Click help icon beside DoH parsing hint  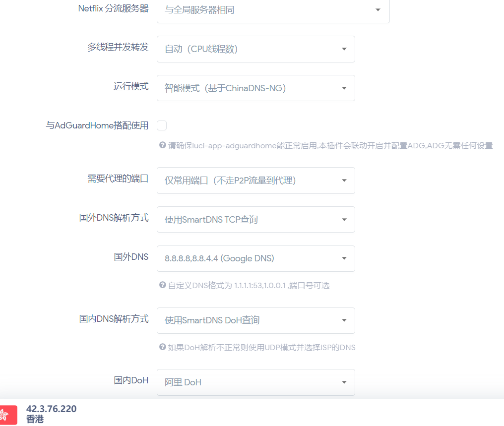pos(162,347)
